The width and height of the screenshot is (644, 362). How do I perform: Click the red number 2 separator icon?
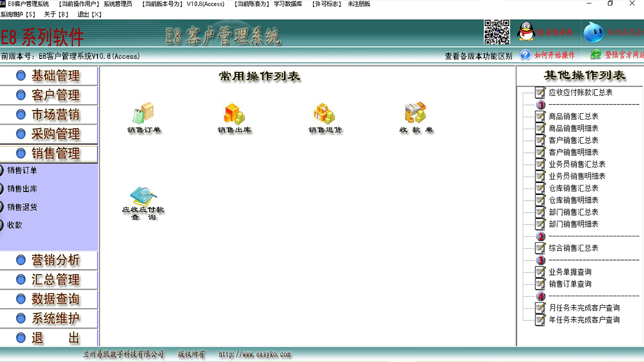[x=540, y=236]
